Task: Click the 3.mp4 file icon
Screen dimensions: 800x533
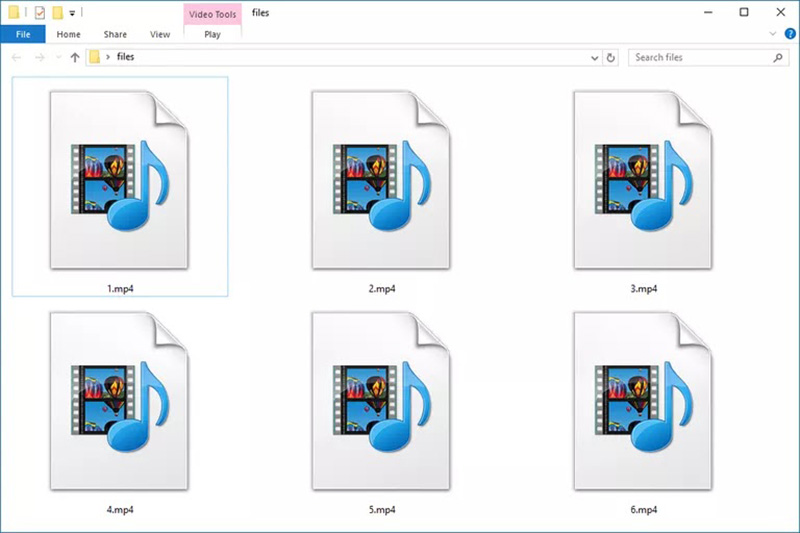Action: (x=643, y=180)
